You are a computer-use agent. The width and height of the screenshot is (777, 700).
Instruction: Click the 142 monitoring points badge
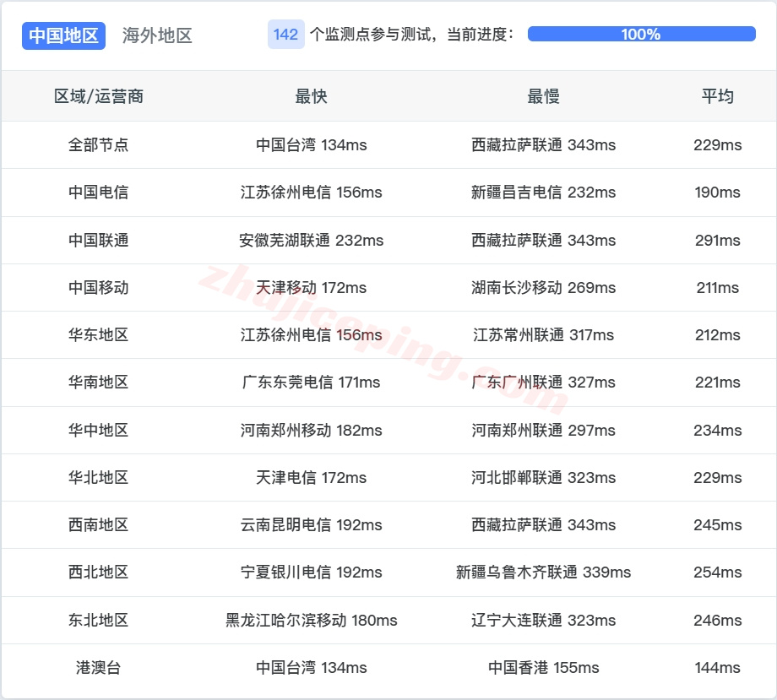(286, 34)
